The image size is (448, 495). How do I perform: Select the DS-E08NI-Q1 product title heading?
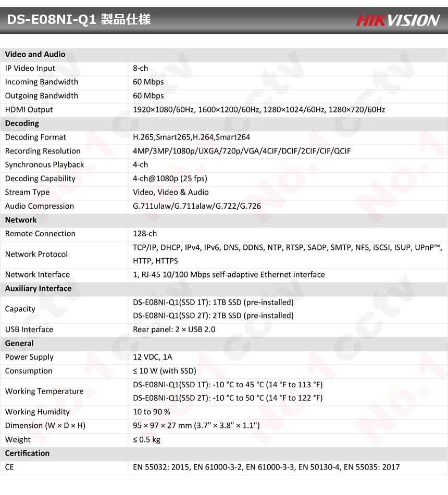79,20
